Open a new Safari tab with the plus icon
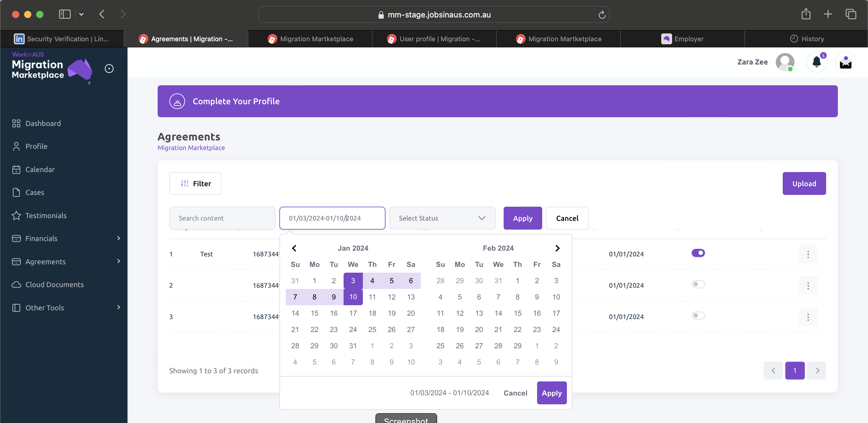This screenshot has height=423, width=868. [x=828, y=14]
